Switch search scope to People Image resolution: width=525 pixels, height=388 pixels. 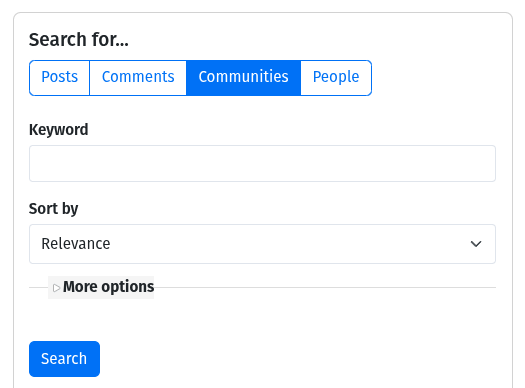(336, 78)
